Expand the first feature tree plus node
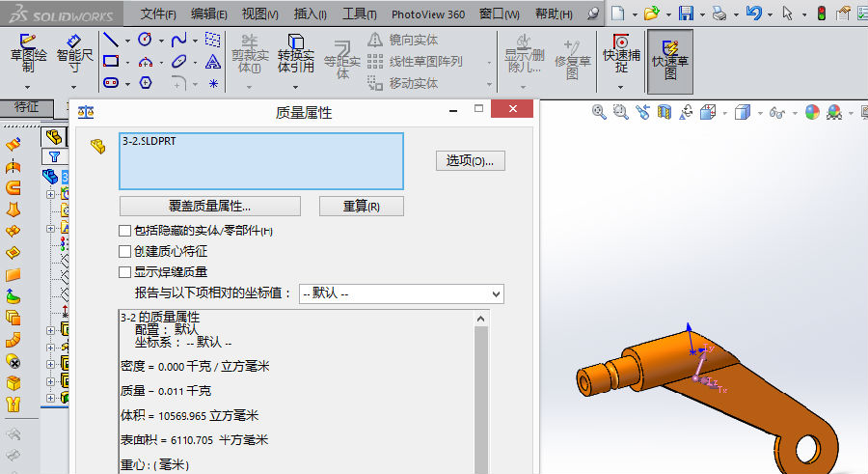 tap(50, 195)
